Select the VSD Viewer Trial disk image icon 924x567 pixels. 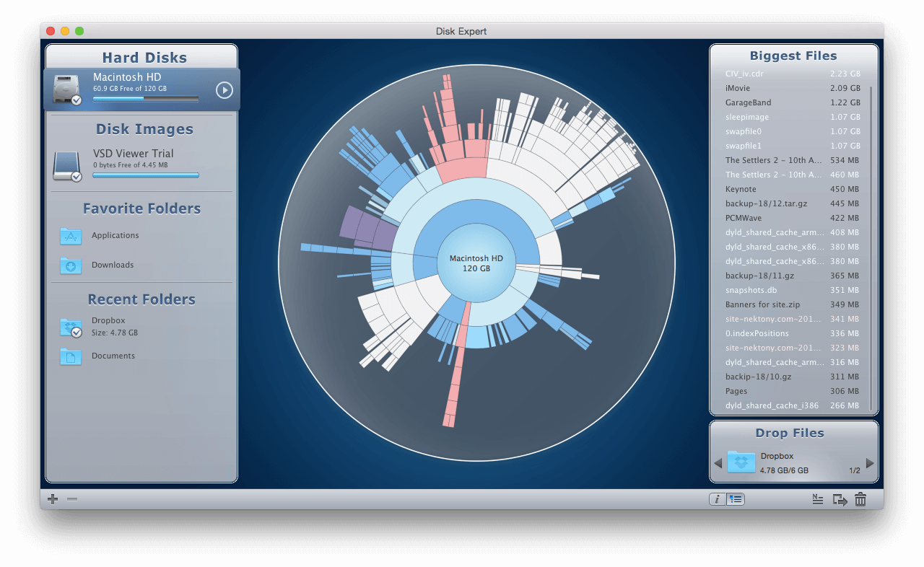pyautogui.click(x=66, y=164)
